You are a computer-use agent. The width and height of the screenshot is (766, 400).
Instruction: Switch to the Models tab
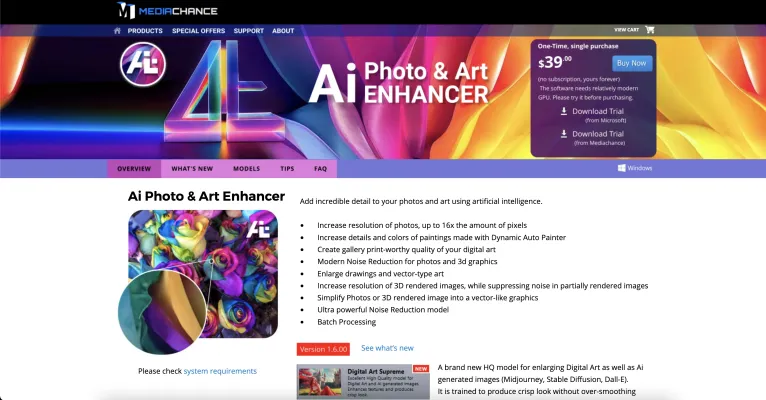point(246,168)
